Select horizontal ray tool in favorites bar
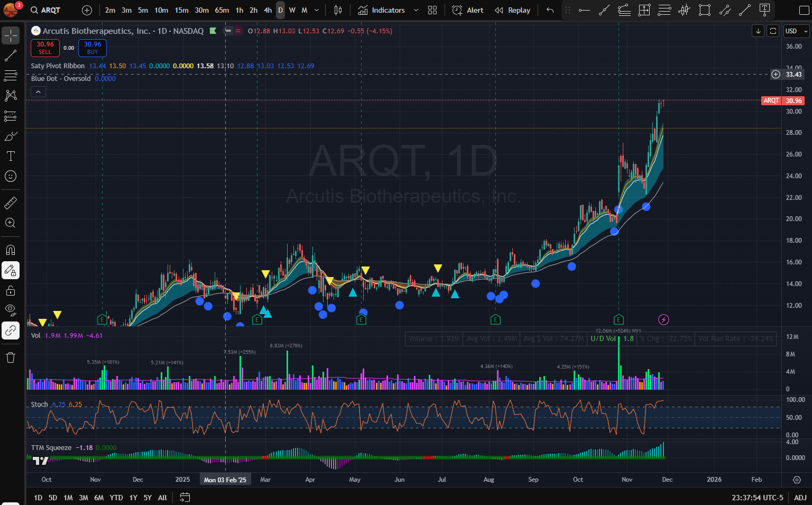The image size is (812, 505). tap(584, 10)
